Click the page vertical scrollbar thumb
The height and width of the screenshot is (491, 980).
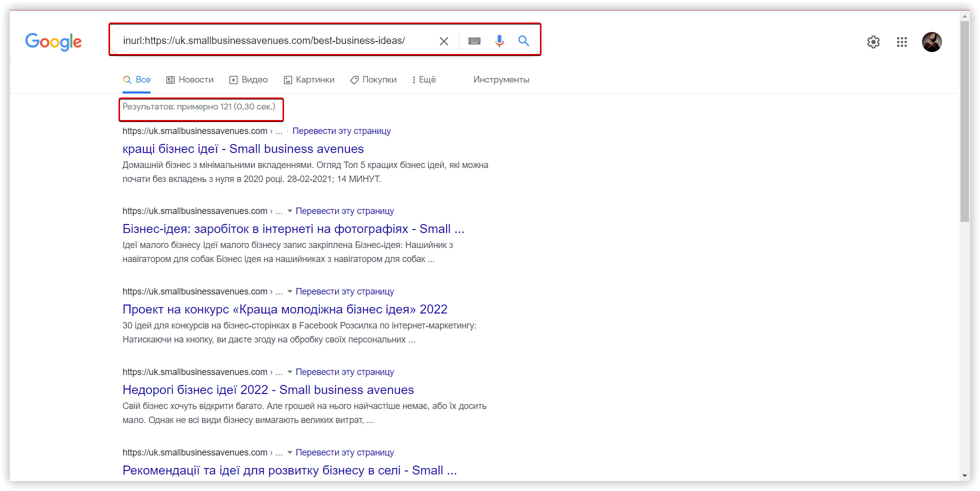click(x=965, y=121)
